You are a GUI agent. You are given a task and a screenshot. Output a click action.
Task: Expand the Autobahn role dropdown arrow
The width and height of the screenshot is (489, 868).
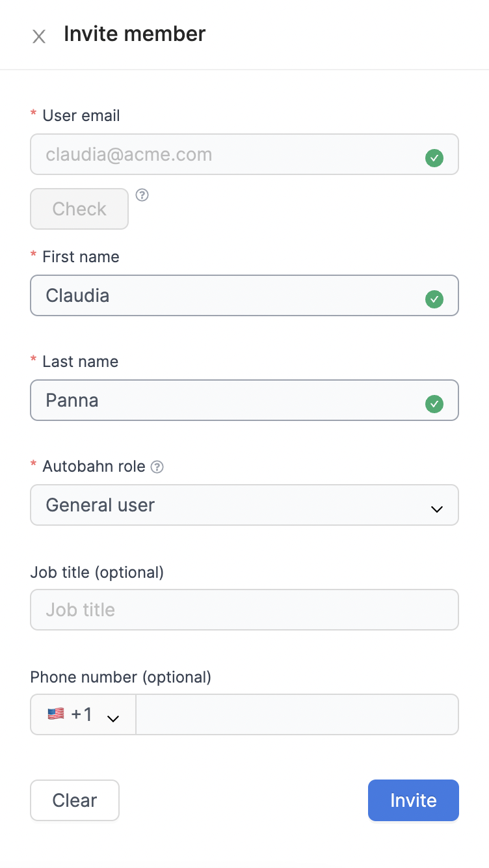point(437,509)
